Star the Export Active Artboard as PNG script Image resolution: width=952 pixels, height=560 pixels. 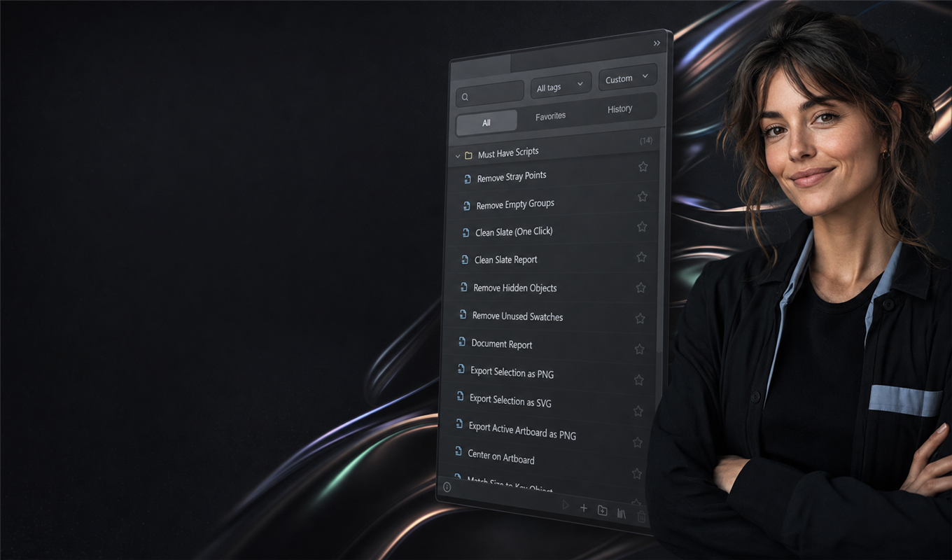coord(637,442)
